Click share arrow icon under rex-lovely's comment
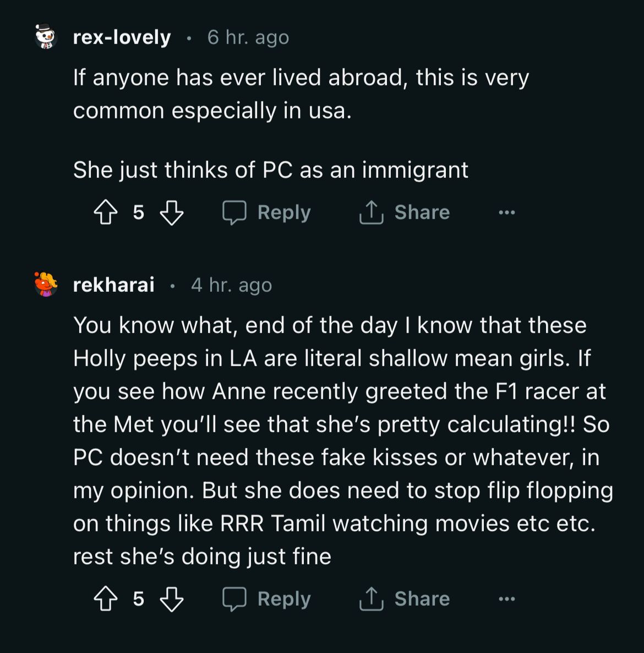Screen dimensions: 644x653 point(371,213)
